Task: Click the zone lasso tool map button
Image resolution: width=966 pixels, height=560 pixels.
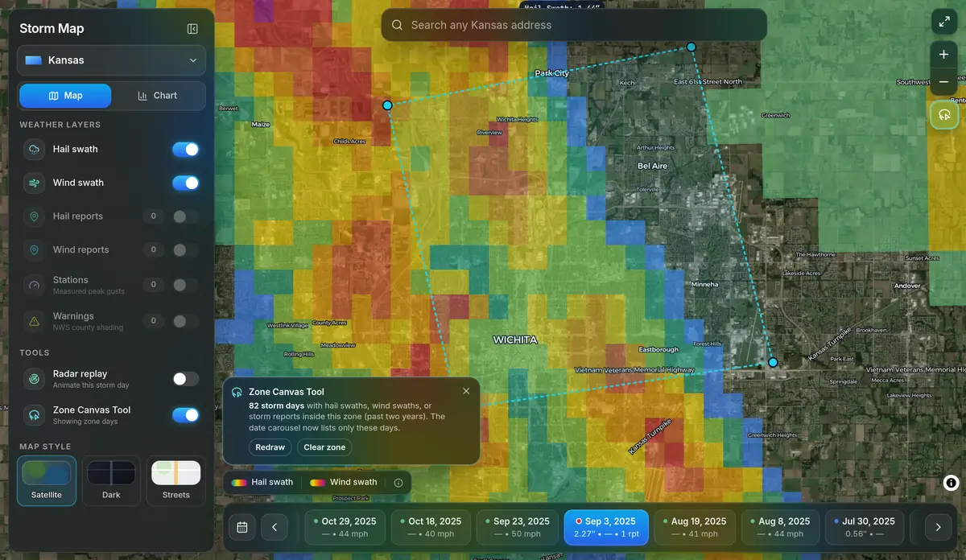Action: tap(943, 115)
